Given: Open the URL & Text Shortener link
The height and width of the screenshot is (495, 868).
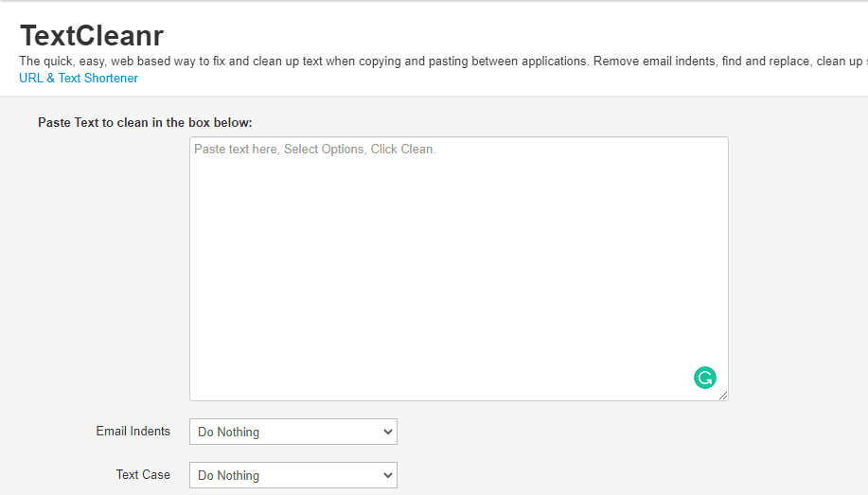Looking at the screenshot, I should [x=78, y=78].
